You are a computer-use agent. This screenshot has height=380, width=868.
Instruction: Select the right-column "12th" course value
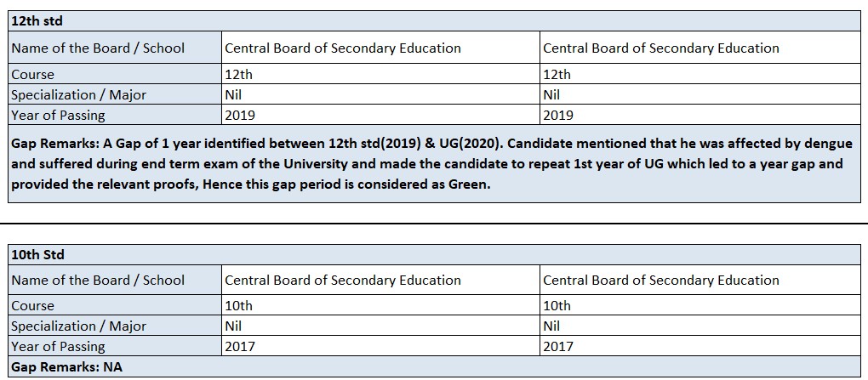(x=557, y=75)
